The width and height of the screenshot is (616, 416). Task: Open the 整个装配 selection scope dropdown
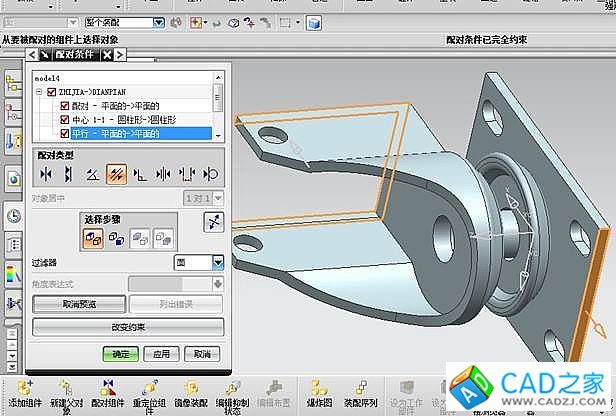tap(158, 21)
